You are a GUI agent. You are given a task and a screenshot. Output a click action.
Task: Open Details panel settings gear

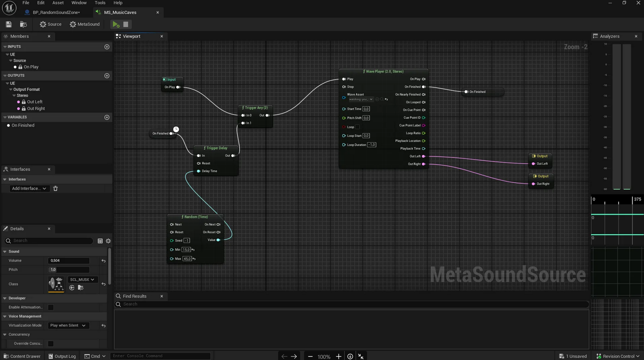point(108,241)
